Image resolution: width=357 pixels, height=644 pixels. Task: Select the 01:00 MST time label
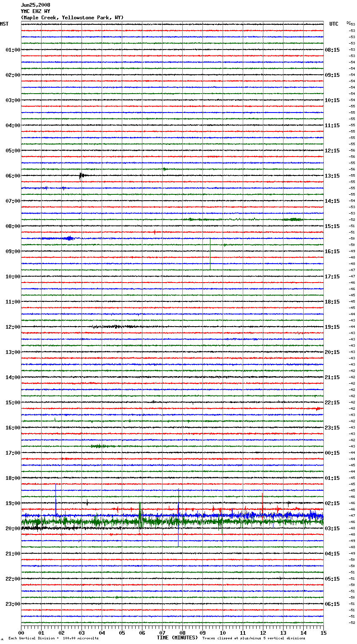click(x=13, y=50)
